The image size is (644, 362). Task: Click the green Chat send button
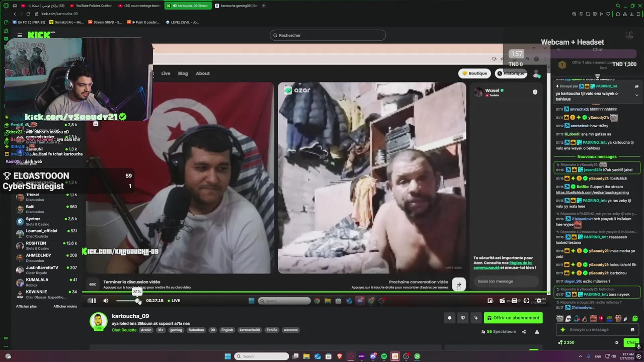[x=630, y=342]
